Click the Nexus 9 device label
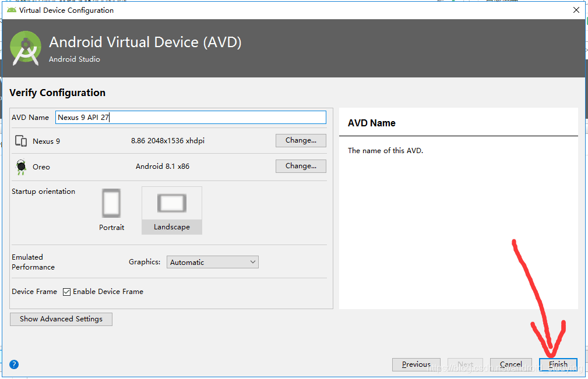588x379 pixels. [46, 141]
